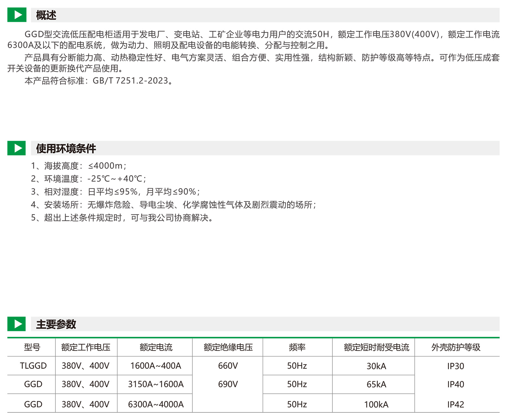The image size is (507, 420).
Task: Click the green arrow icon beside 主要参数
Action: point(16,324)
